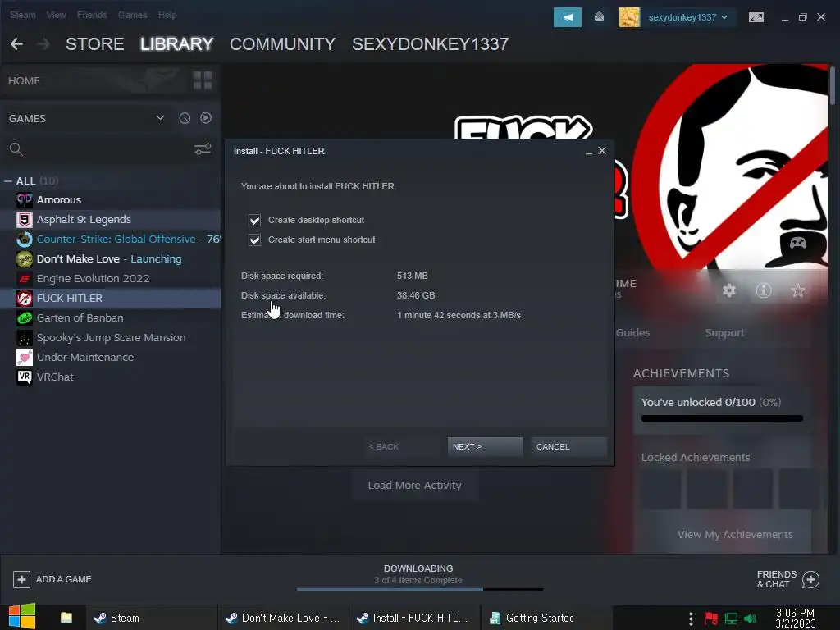Viewport: 840px width, 630px height.
Task: Click ADD A GAME label
Action: 64,579
